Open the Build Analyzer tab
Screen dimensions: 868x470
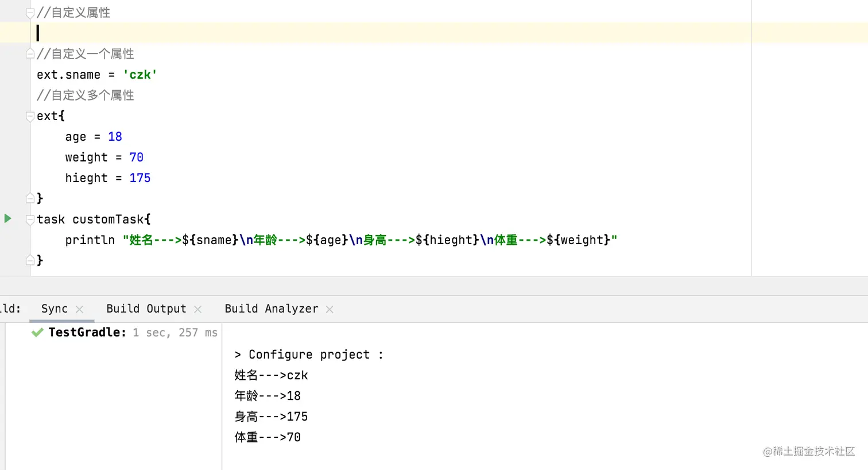(x=271, y=309)
